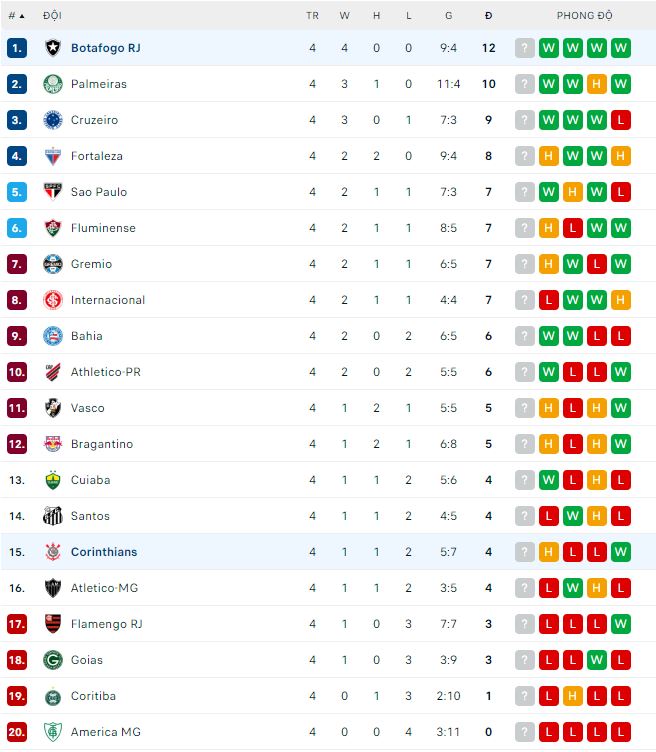This screenshot has width=656, height=752.
Task: Click the Palmeiras club crest icon
Action: (x=52, y=84)
